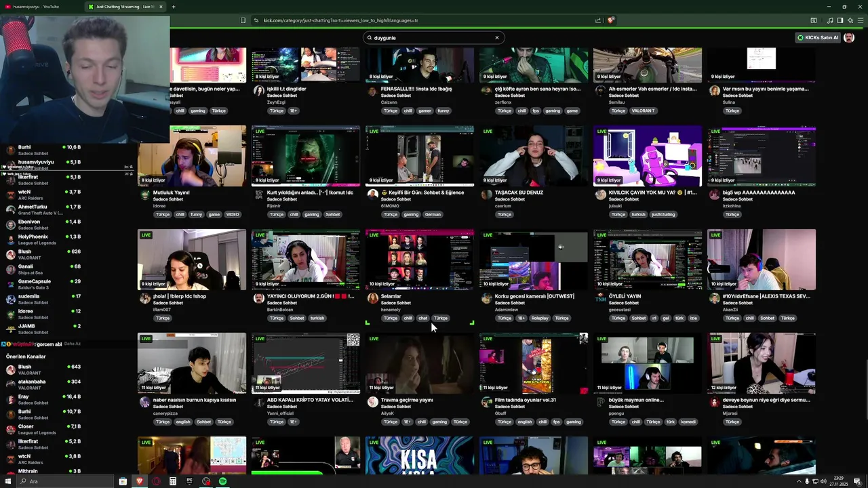The width and height of the screenshot is (868, 488).
Task: Click the iRam007 avatar on ¡hola! stream card
Action: (x=144, y=298)
